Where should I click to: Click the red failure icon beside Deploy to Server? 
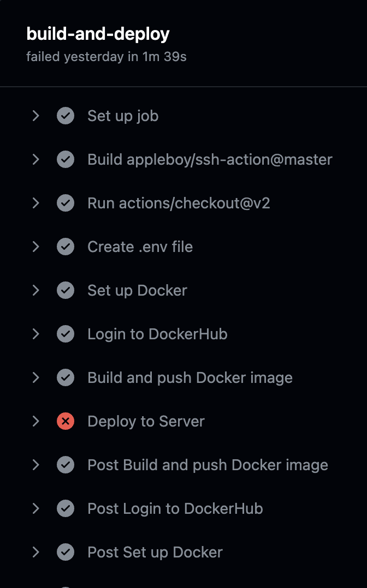pos(66,421)
